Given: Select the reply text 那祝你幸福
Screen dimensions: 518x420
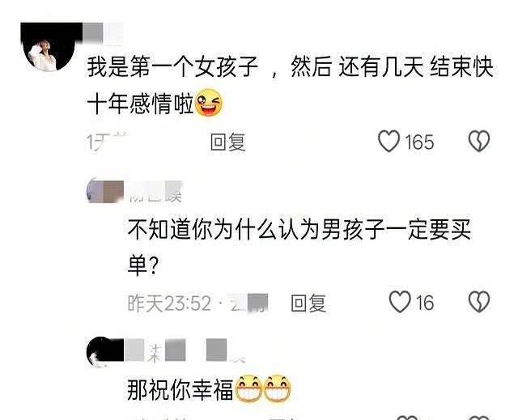Looking at the screenshot, I should (180, 389).
